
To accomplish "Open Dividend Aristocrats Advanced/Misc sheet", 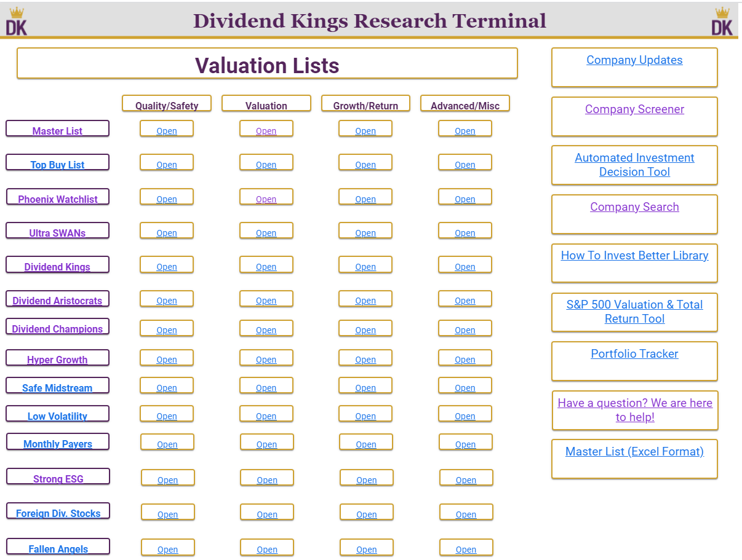I will (x=465, y=301).
